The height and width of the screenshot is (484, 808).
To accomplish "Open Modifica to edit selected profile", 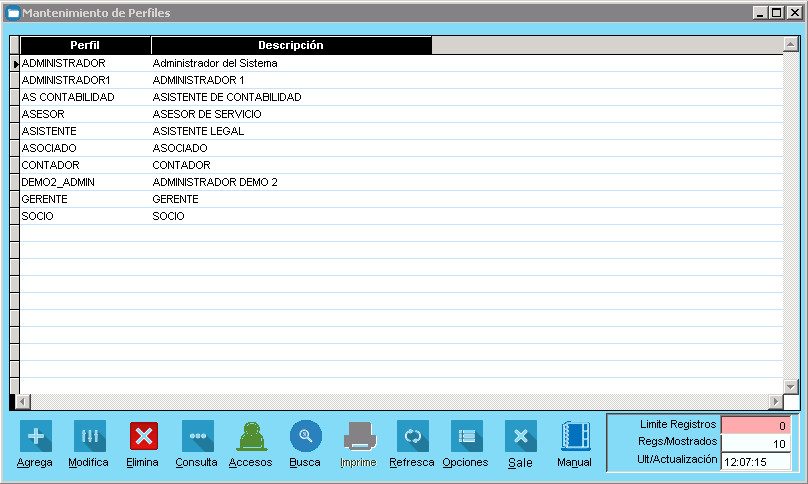I will (x=89, y=437).
